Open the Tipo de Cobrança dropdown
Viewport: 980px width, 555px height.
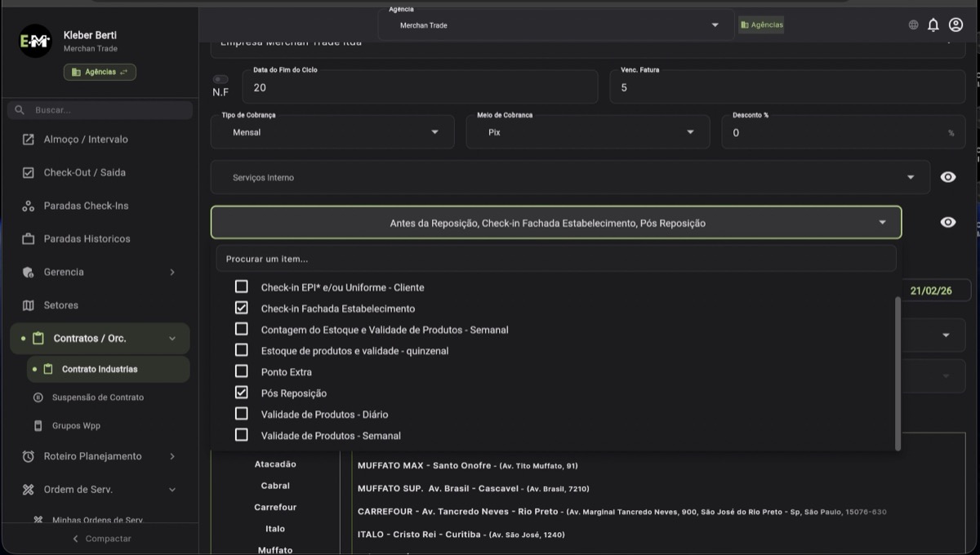pos(332,132)
